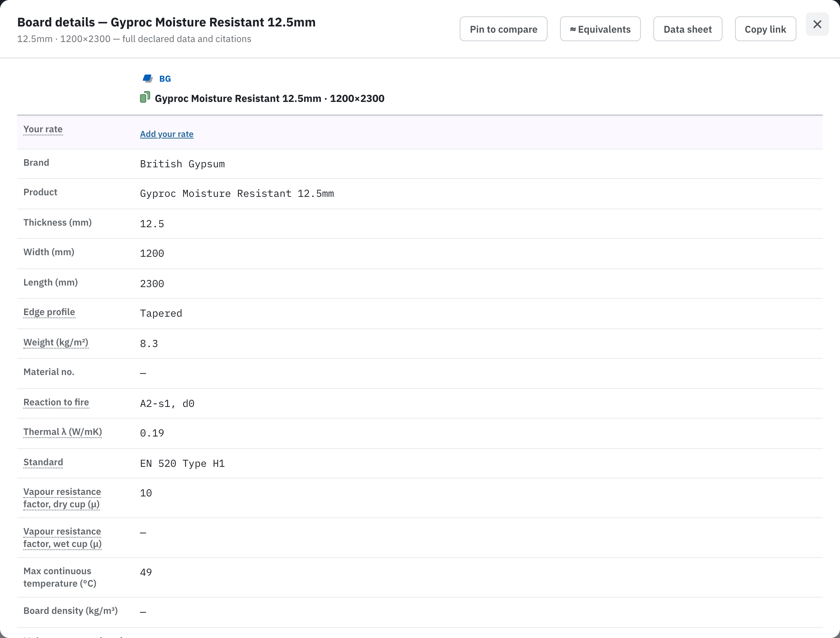Click the Add your rate link
Viewport: 840px width, 638px height.
coord(167,134)
